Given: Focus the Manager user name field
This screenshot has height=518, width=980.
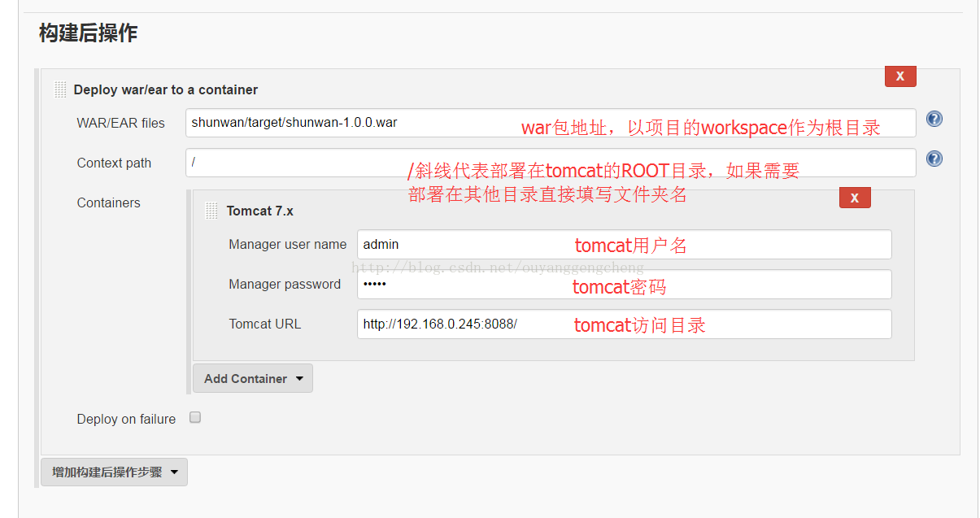Looking at the screenshot, I should (624, 244).
